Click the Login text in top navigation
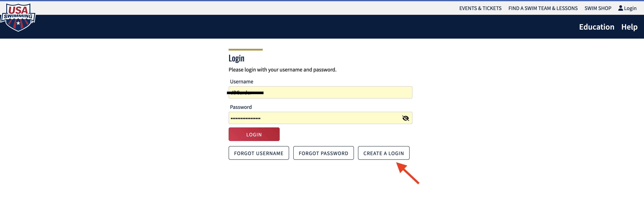Image resolution: width=644 pixels, height=215 pixels. click(630, 8)
